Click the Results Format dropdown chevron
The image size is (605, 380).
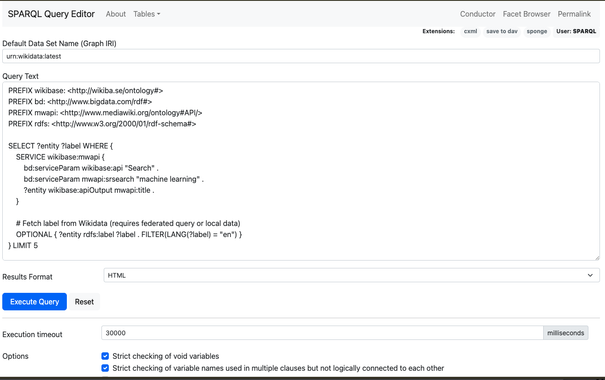(x=590, y=275)
